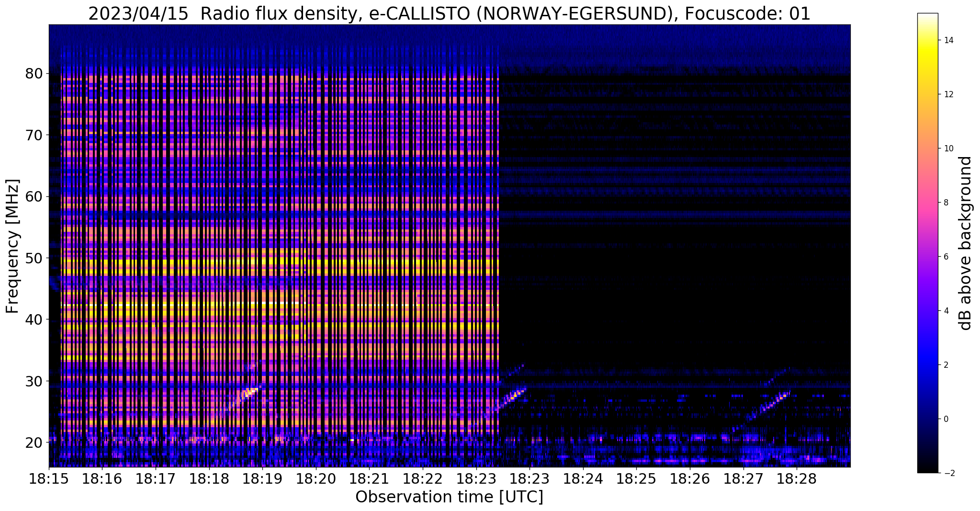Click the 18:16 time tick label
980x511 pixels.
(102, 479)
